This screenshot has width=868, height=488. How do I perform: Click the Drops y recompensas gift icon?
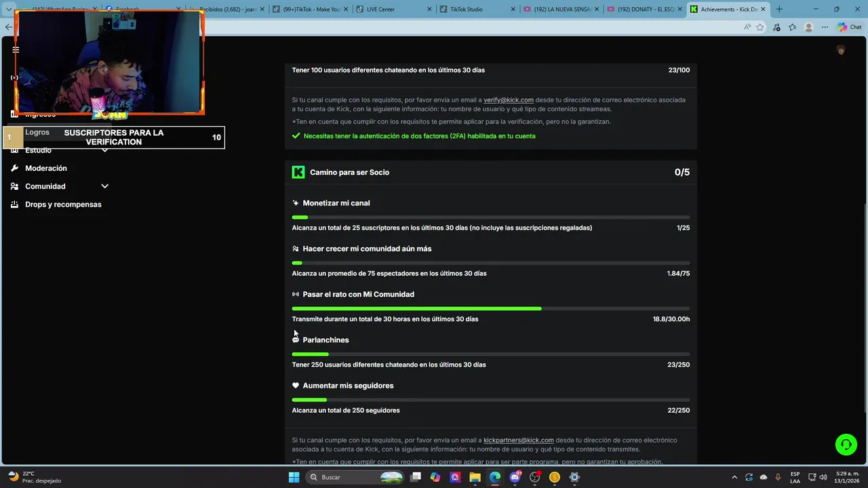tap(15, 205)
